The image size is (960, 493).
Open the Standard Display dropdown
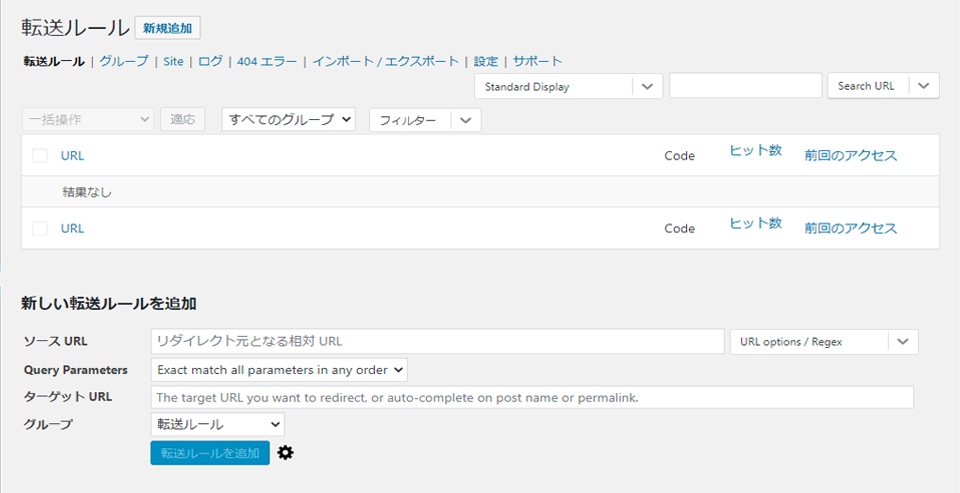pyautogui.click(x=568, y=87)
